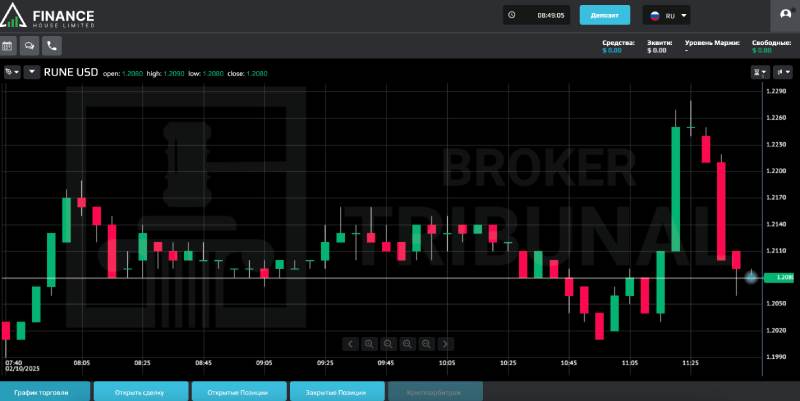Select the Закрытые Позиции tab
This screenshot has height=401, width=800.
[336, 392]
